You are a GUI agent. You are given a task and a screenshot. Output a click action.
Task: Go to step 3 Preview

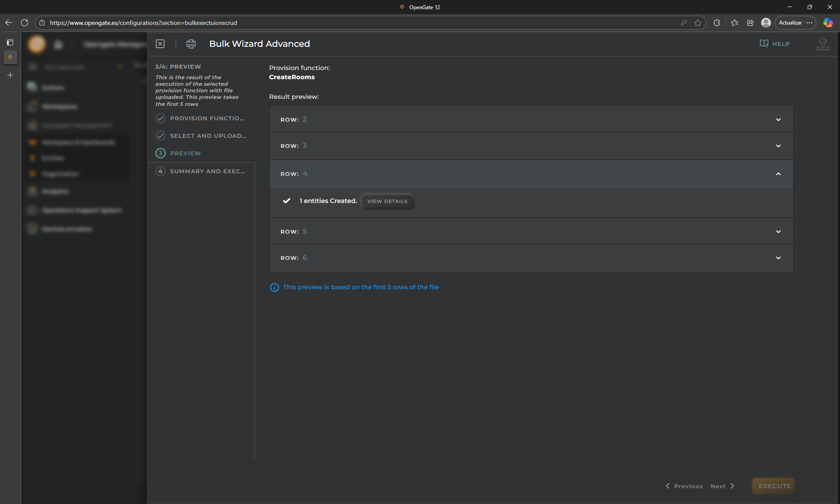(185, 153)
